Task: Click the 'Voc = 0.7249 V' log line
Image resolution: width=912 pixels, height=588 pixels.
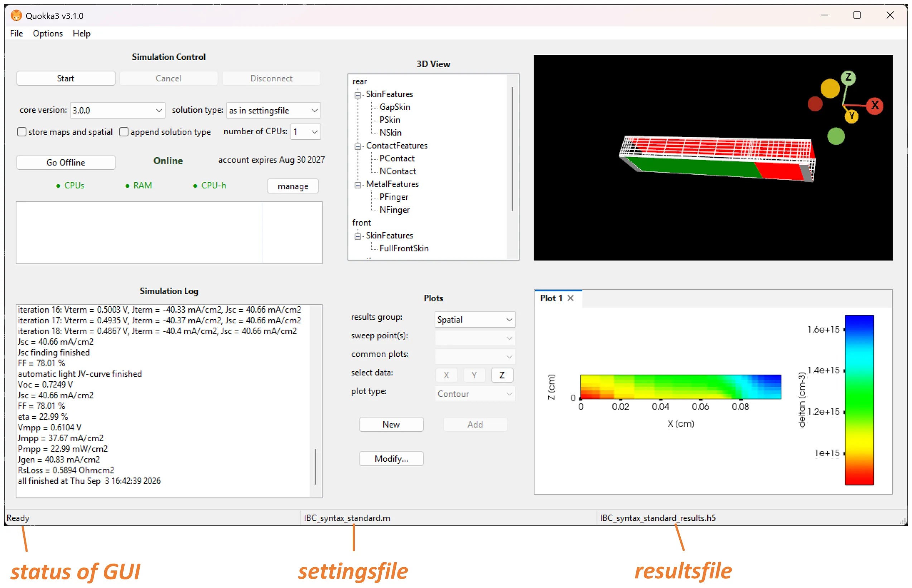Action: click(x=45, y=385)
